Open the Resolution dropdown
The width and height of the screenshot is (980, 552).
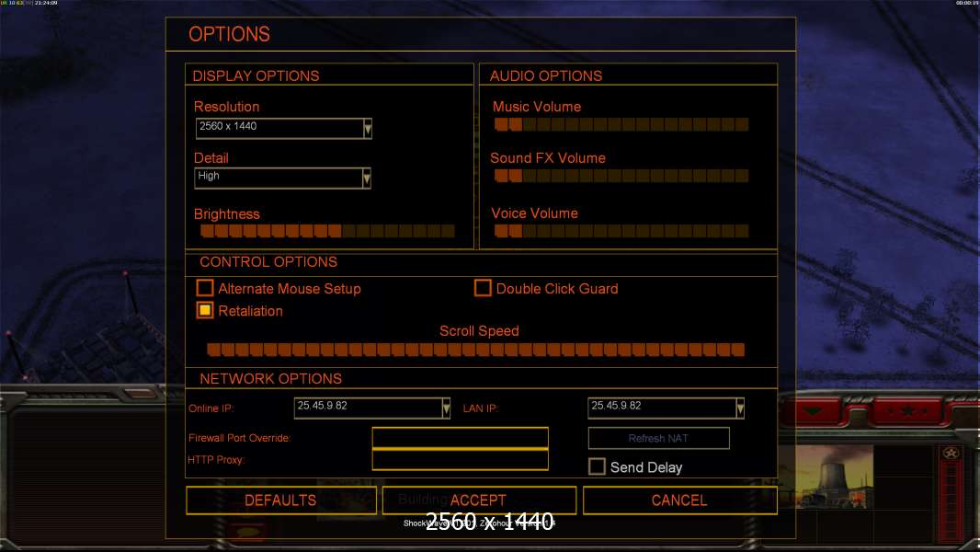(284, 128)
